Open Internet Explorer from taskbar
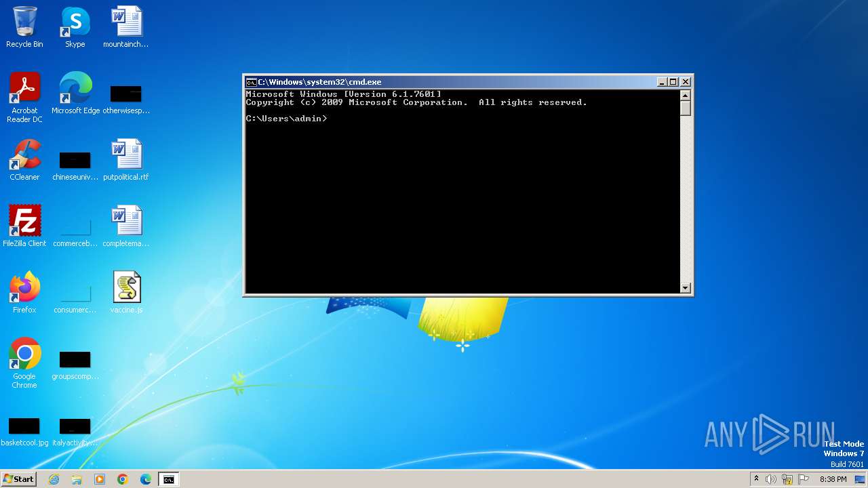868x488 pixels. pos(54,479)
